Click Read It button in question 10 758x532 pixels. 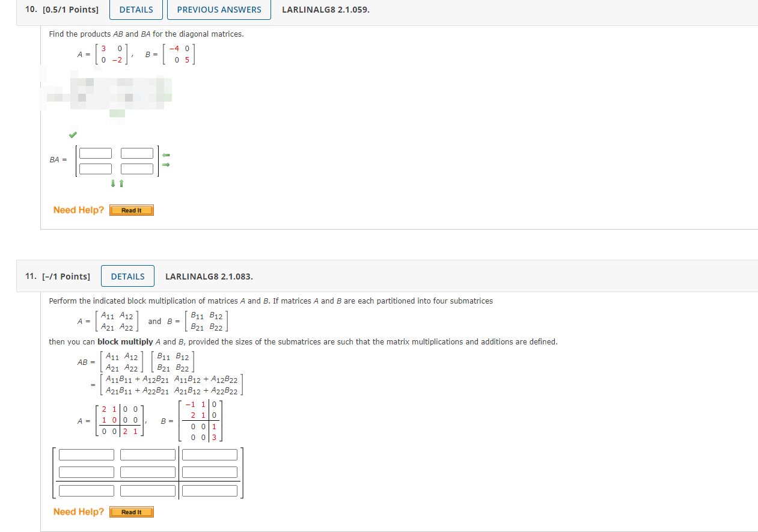132,210
